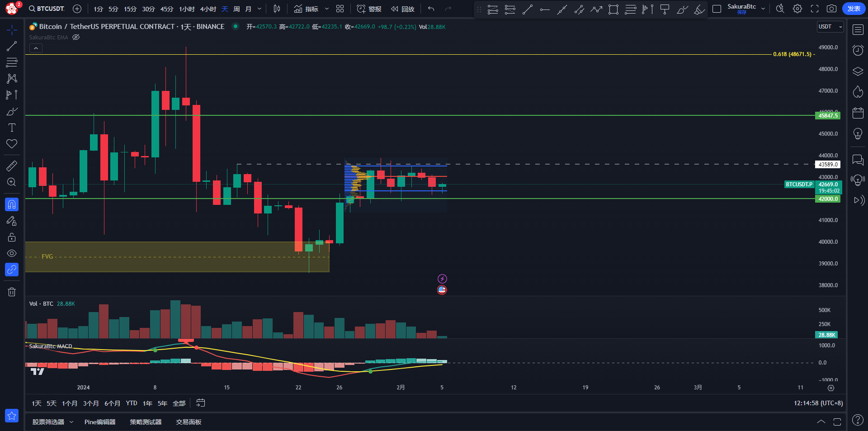Click the trash icon to remove drawings
Viewport: 868px width, 431px height.
point(12,292)
